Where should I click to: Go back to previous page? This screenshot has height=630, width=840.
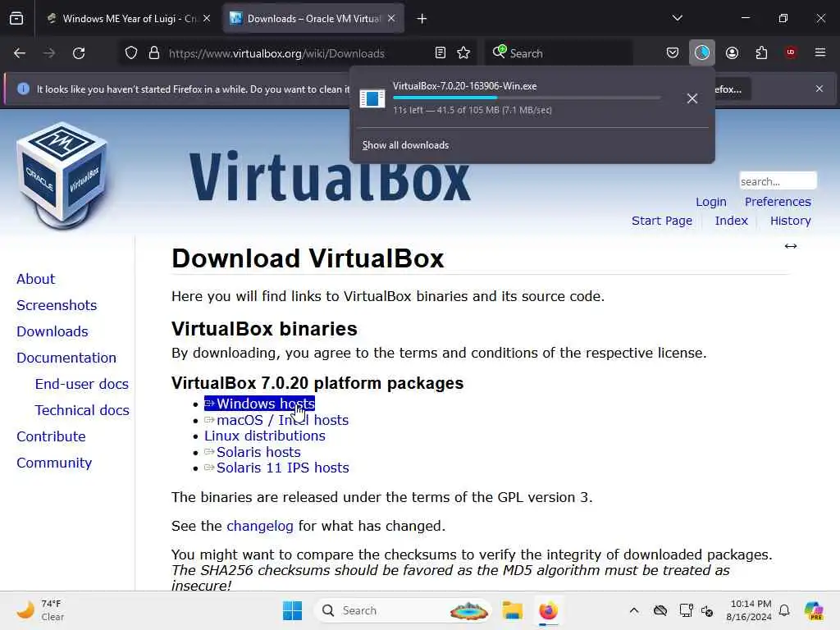[x=20, y=53]
